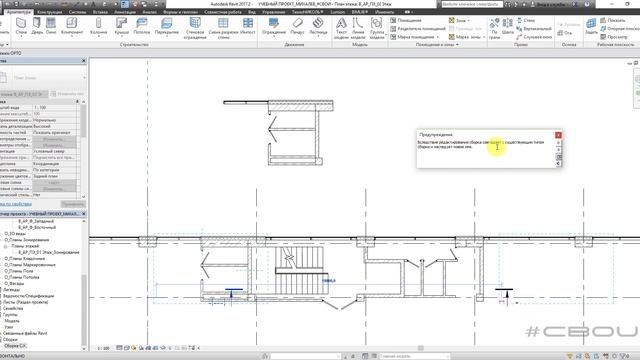The height and width of the screenshot is (360, 640).
Task: Close the Предупреждение warning dialog
Action: [558, 135]
